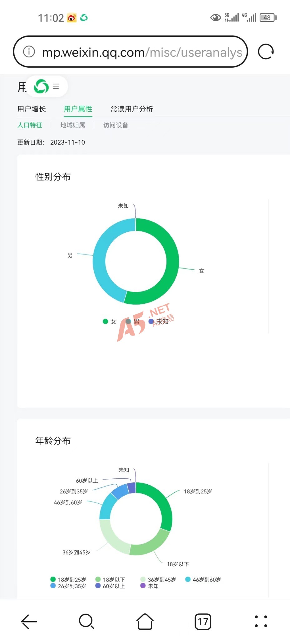Toggle the 女 legend entry in gender chart
Viewport: 290px width, 644px height.
pyautogui.click(x=110, y=322)
